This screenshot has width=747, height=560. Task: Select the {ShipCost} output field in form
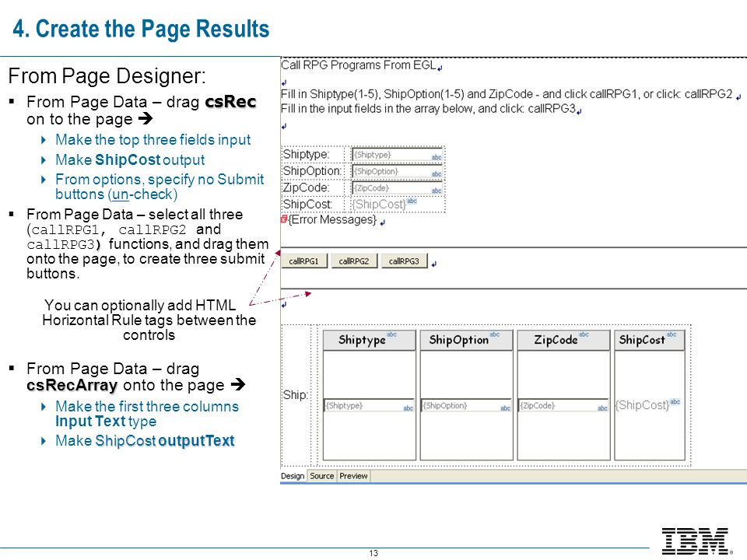click(379, 205)
